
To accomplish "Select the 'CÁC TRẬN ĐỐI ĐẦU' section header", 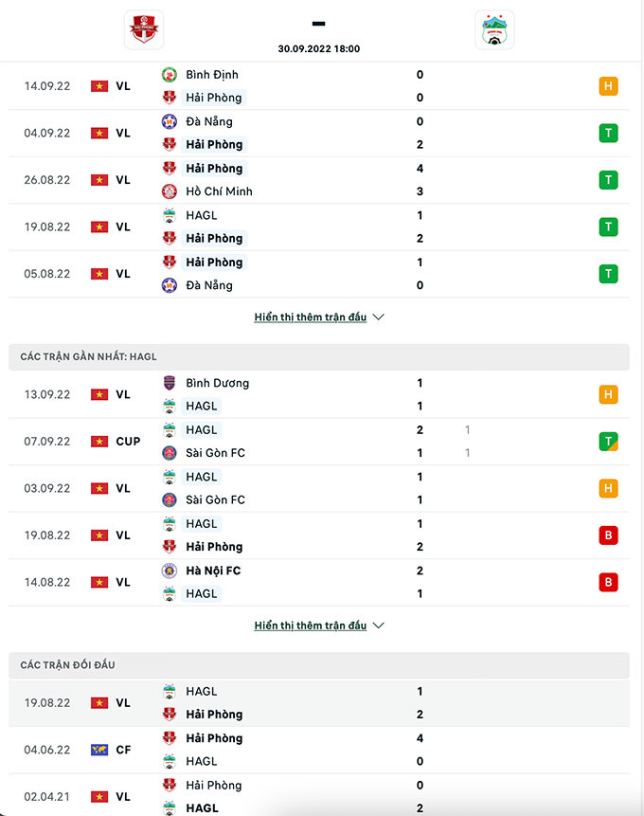I will coord(68,665).
